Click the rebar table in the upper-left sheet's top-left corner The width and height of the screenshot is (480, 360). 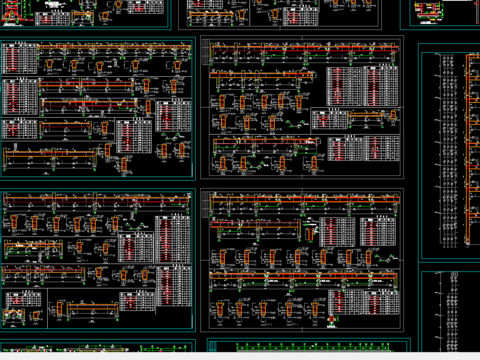pyautogui.click(x=19, y=58)
